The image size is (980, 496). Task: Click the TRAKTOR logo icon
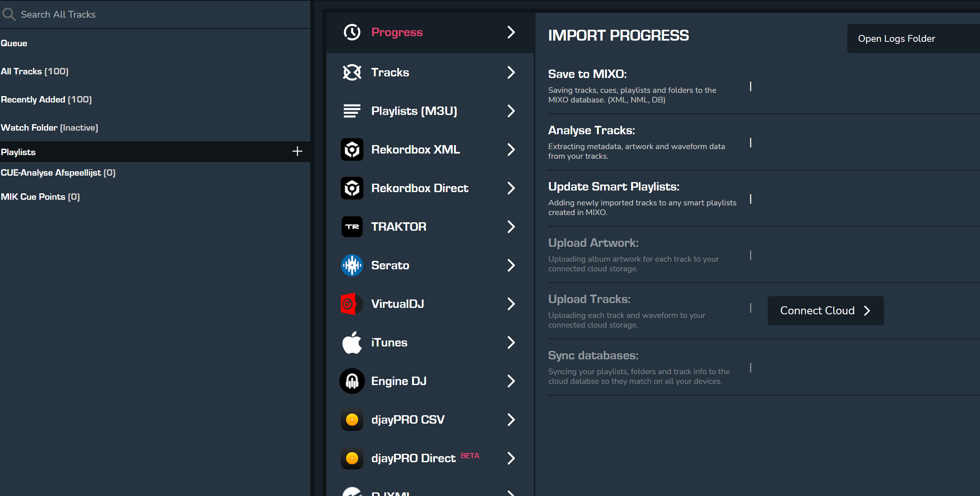pyautogui.click(x=352, y=227)
